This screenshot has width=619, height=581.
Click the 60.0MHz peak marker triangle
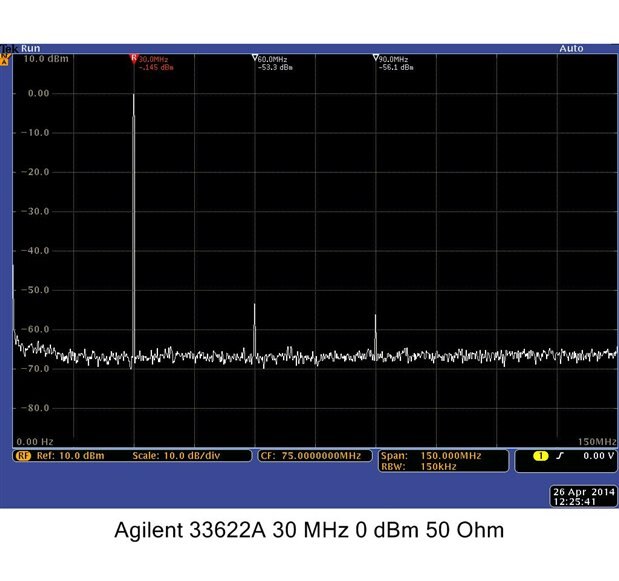pyautogui.click(x=255, y=58)
